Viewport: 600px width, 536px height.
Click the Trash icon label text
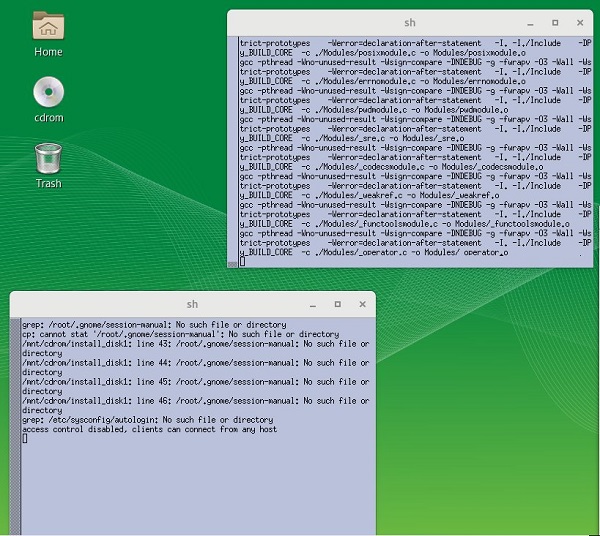click(x=48, y=183)
